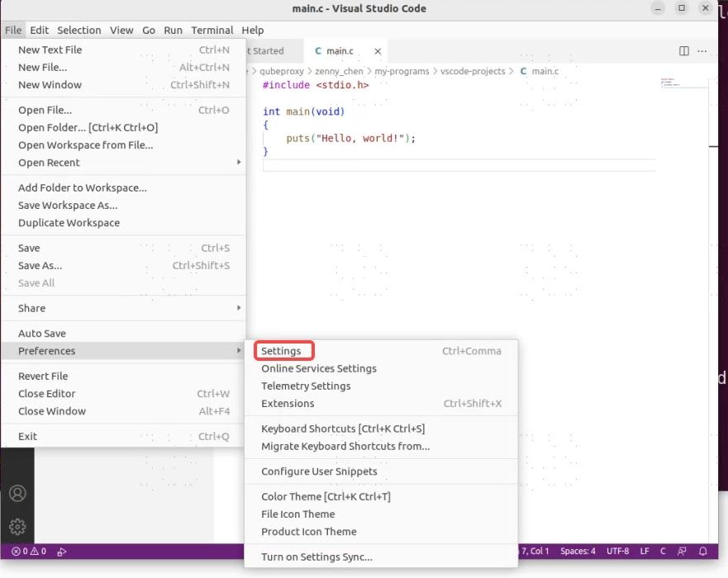Select Save Workspace As...
Screen dimensions: 728x578
coord(123,205)
